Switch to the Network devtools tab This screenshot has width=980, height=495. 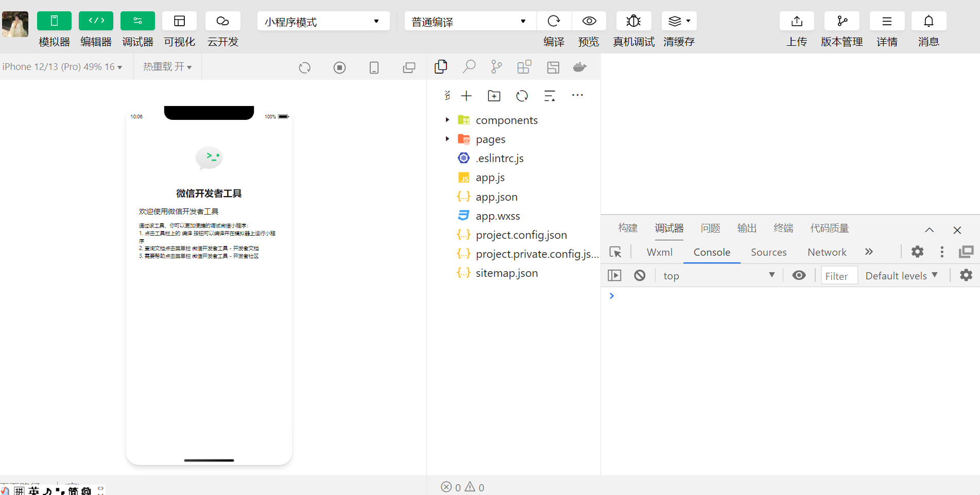pos(827,252)
